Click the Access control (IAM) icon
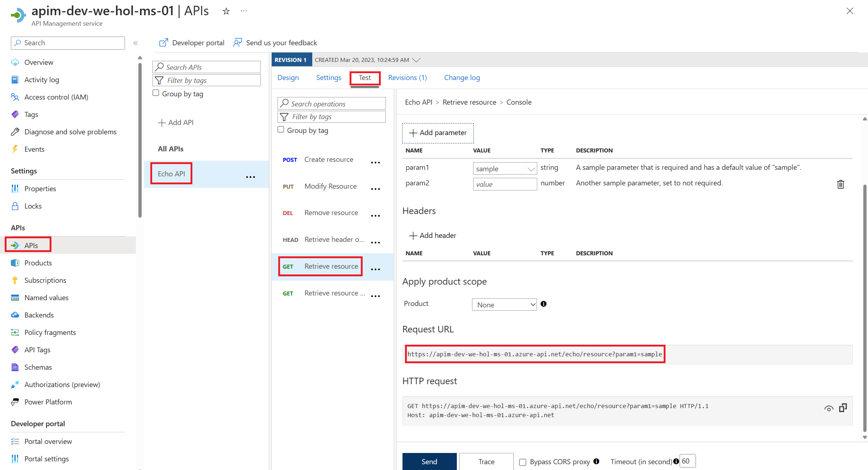 15,97
